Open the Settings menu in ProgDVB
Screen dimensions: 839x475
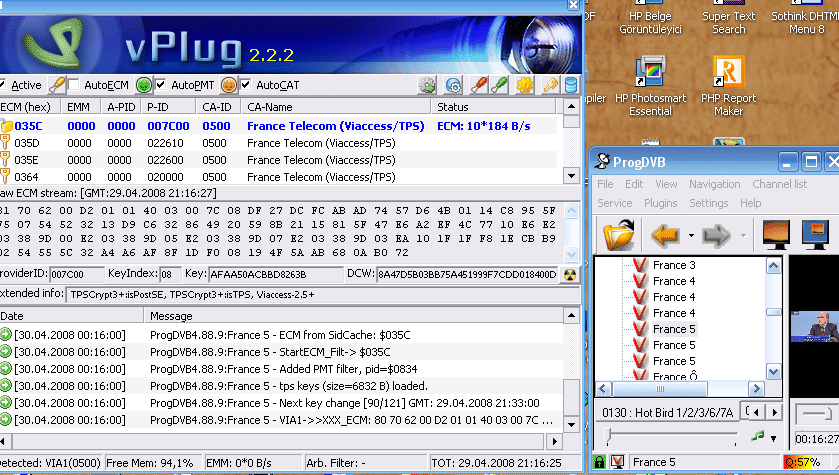point(708,203)
